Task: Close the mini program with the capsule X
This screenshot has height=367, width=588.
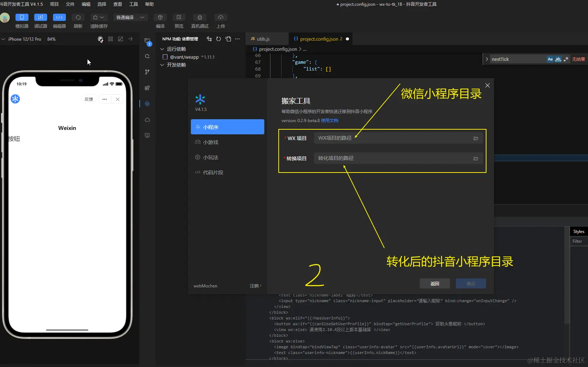Action: [x=118, y=99]
